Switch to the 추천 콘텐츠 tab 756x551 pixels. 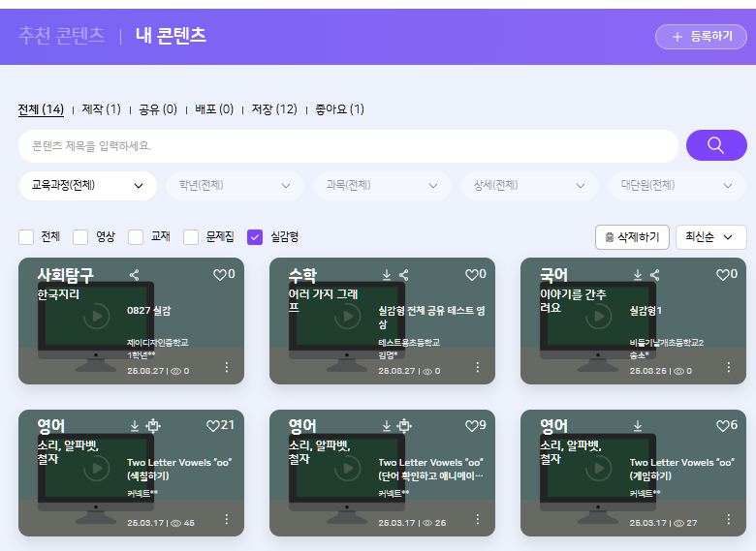click(61, 36)
